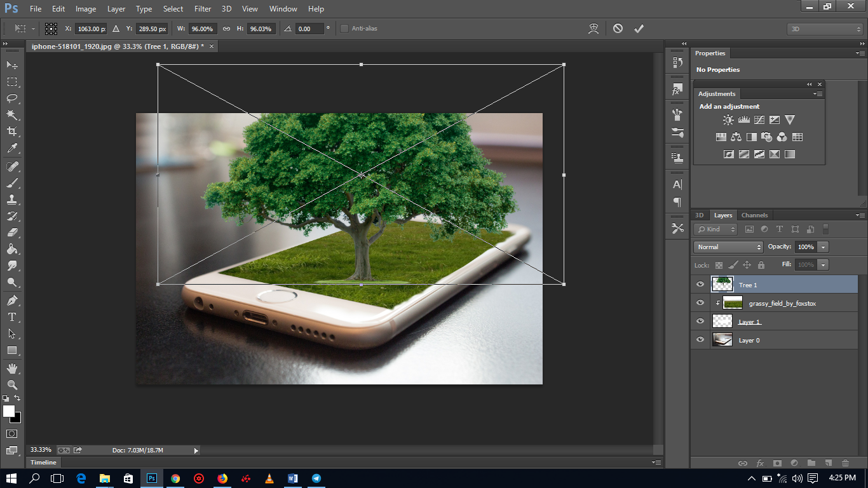The width and height of the screenshot is (868, 488).
Task: Open the Timeline tab
Action: [x=43, y=463]
